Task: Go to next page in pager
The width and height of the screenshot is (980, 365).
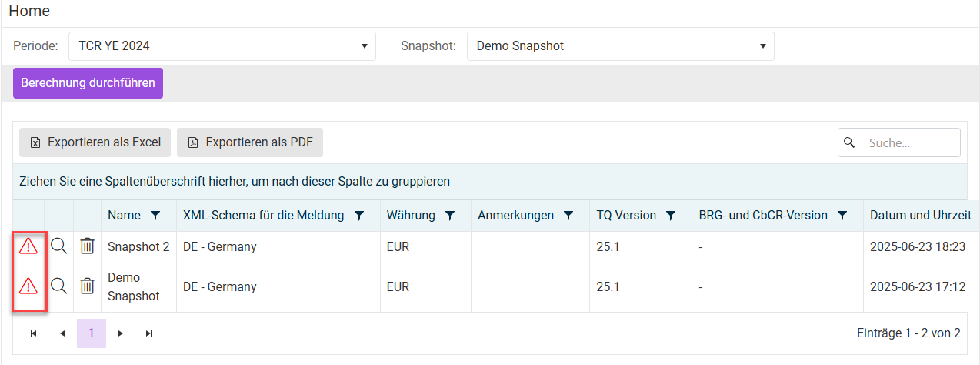Action: [120, 333]
